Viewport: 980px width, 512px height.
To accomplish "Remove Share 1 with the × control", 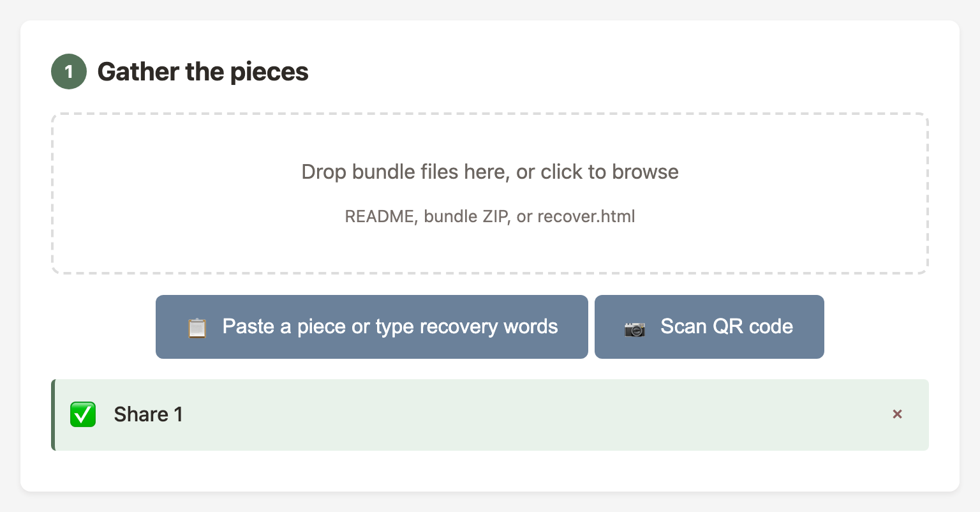I will 897,414.
